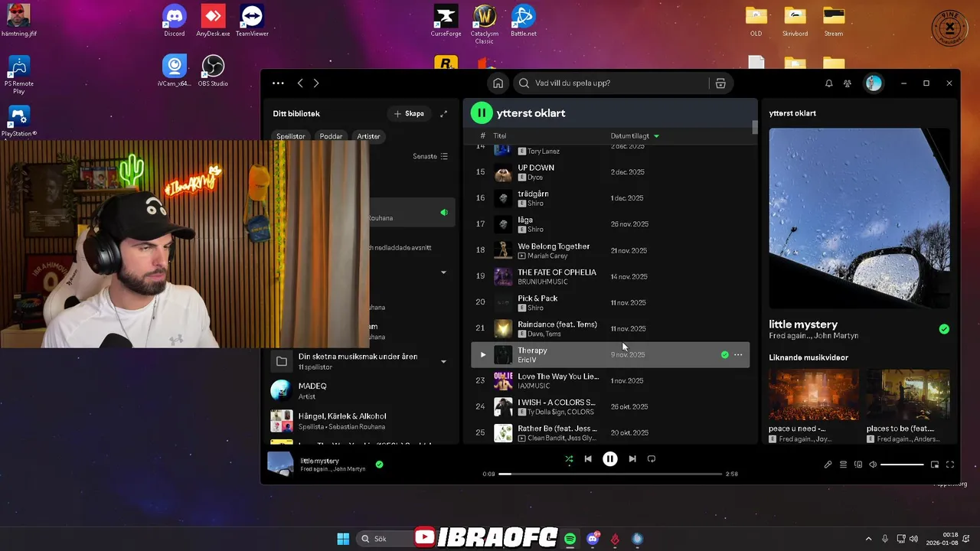The width and height of the screenshot is (980, 551).
Task: Open the Friend Activity icon
Action: [848, 83]
